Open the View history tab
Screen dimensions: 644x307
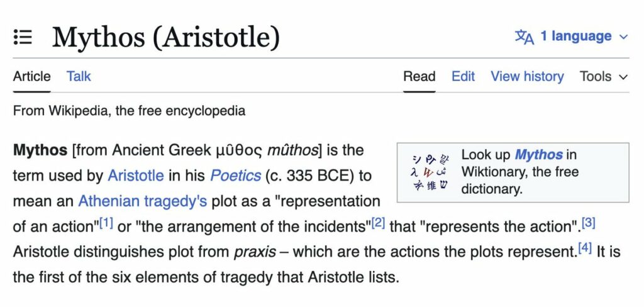pyautogui.click(x=527, y=76)
